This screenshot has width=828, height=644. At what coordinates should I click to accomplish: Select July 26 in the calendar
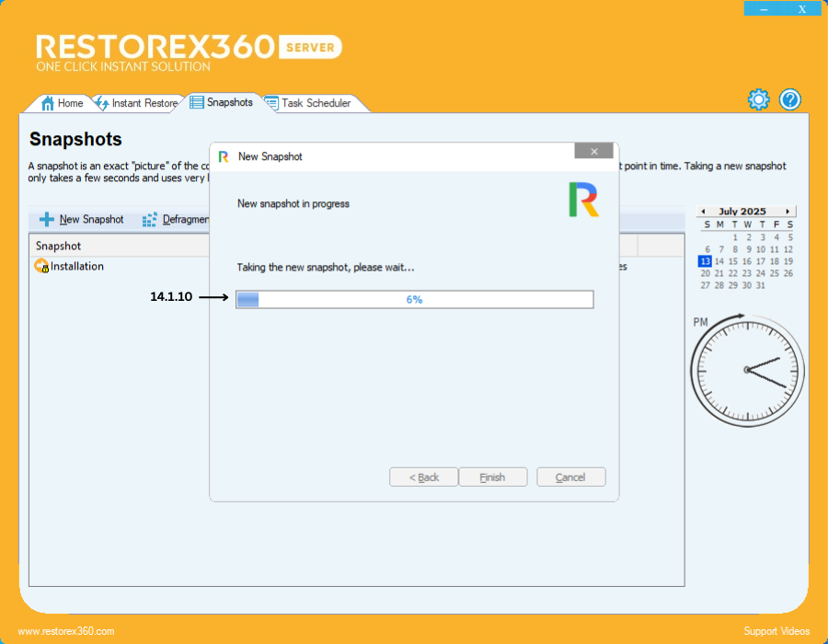[788, 273]
